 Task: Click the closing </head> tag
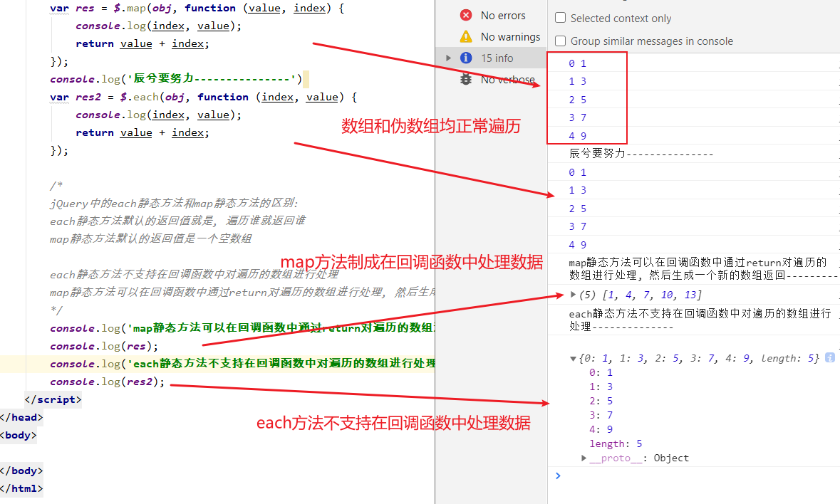(21, 417)
